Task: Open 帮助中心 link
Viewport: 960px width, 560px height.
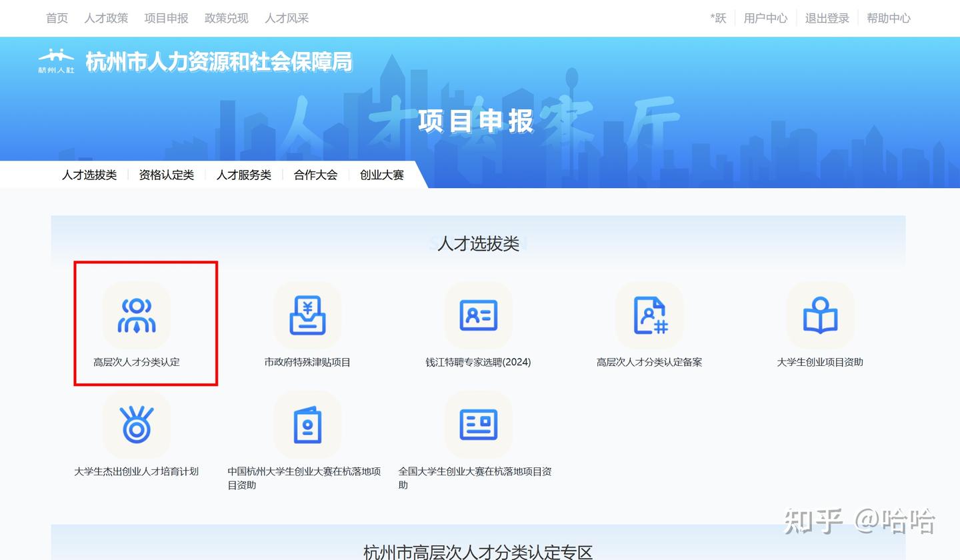Action: (888, 18)
